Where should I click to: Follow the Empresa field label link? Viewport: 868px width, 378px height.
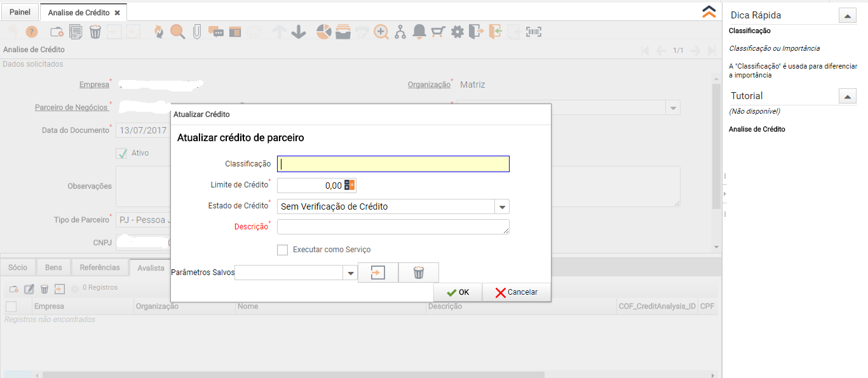pyautogui.click(x=94, y=84)
